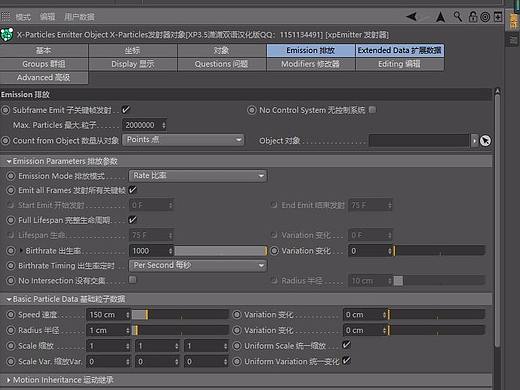Click the Object link field
Image resolution: width=520 pixels, height=390 pixels.
420,141
